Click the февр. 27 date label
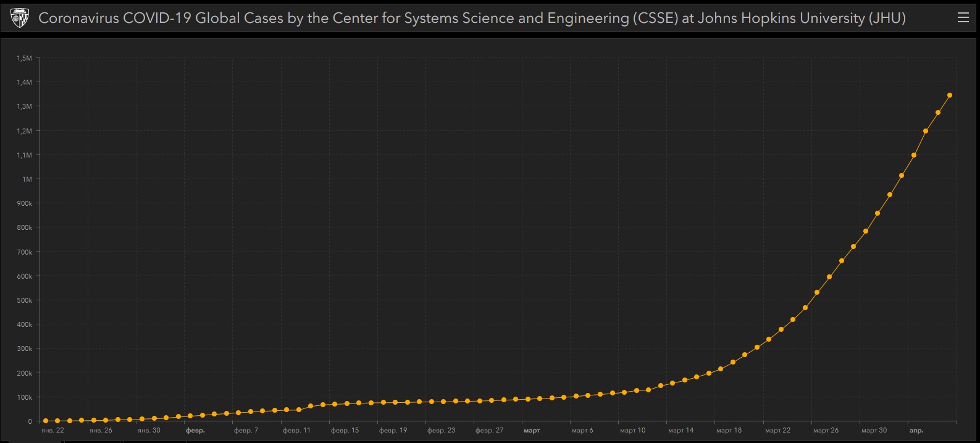The width and height of the screenshot is (980, 443). 490,430
